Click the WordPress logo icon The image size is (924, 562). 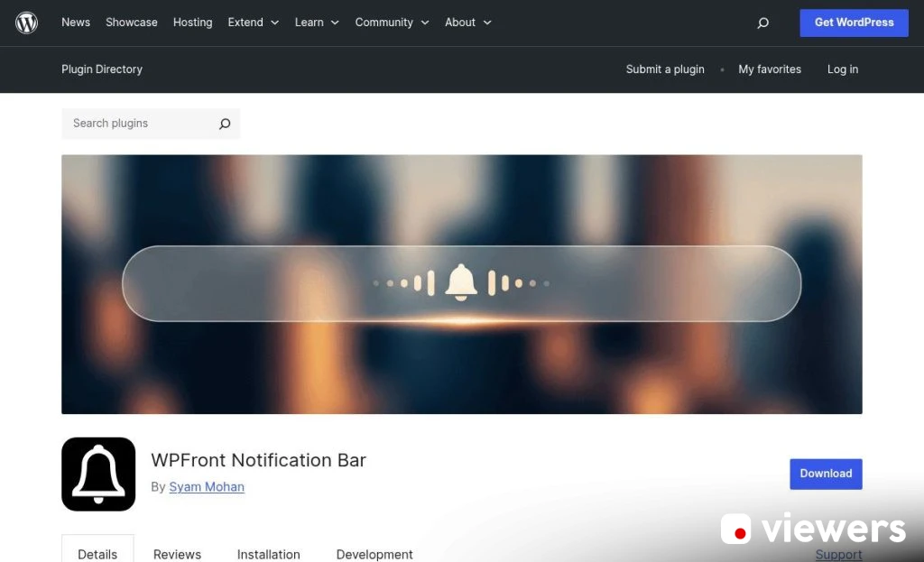click(x=26, y=23)
